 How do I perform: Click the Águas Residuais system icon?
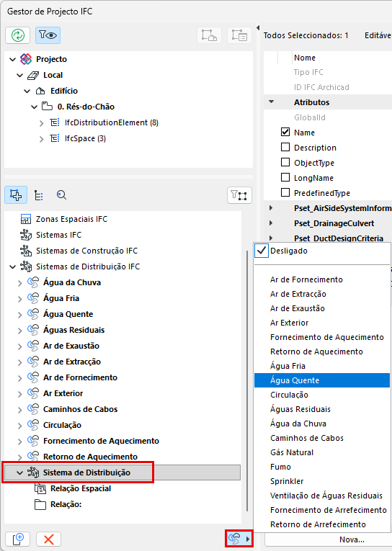click(x=33, y=330)
